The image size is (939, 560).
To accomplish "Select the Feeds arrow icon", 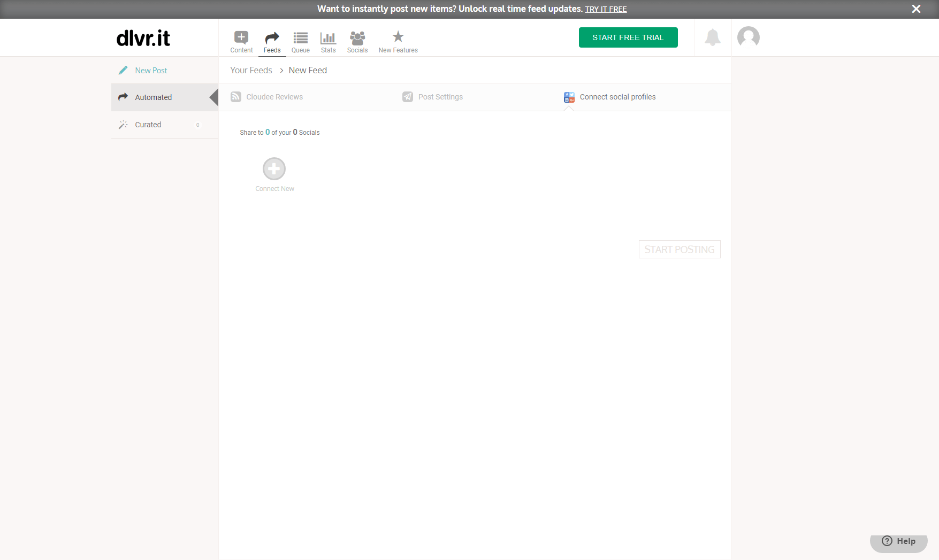I will (272, 37).
